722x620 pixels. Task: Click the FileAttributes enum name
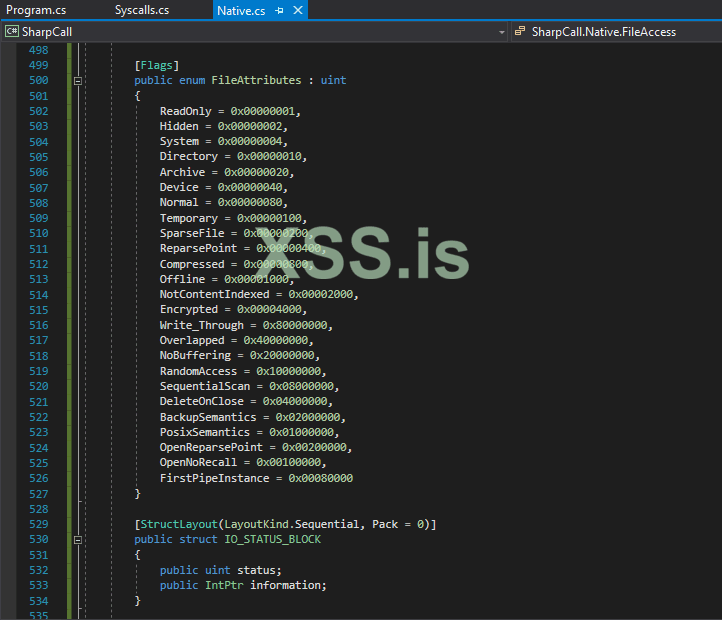(x=256, y=80)
